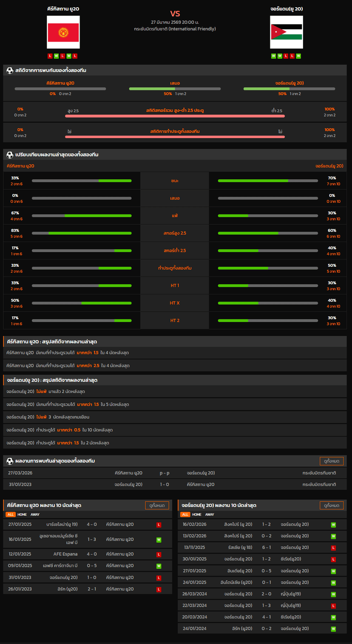Click Jordan's 70% win progress bar
The height and width of the screenshot is (644, 352).
coord(267,181)
